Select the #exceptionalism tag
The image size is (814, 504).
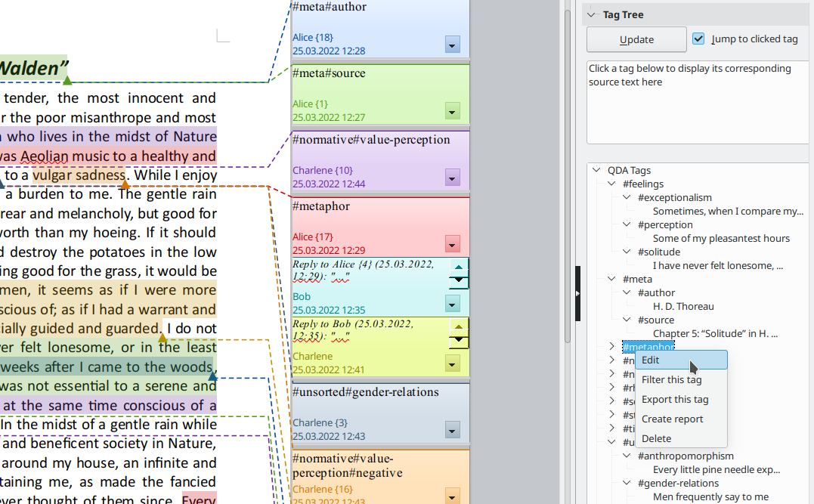coord(675,197)
